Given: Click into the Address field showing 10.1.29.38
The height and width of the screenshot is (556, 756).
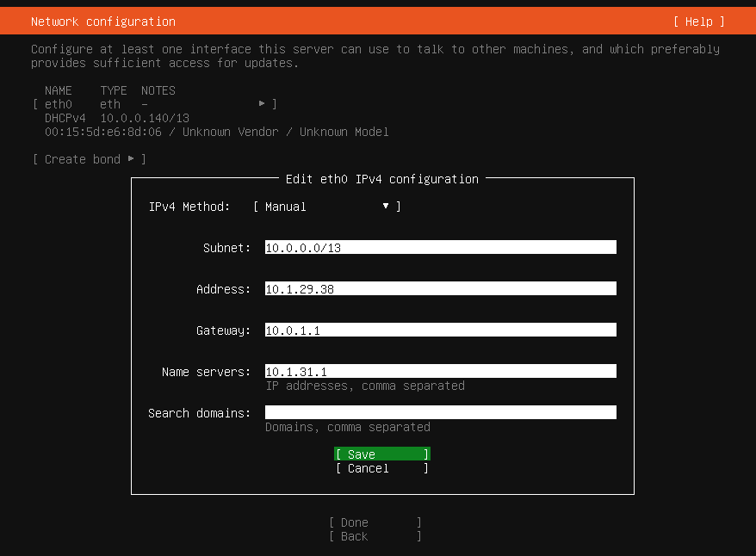Looking at the screenshot, I should pyautogui.click(x=440, y=289).
